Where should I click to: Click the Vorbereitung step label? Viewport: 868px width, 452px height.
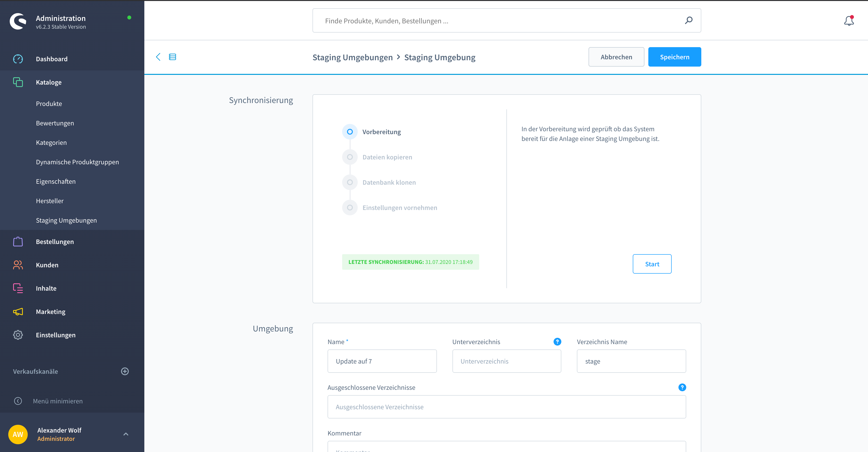[x=382, y=132]
